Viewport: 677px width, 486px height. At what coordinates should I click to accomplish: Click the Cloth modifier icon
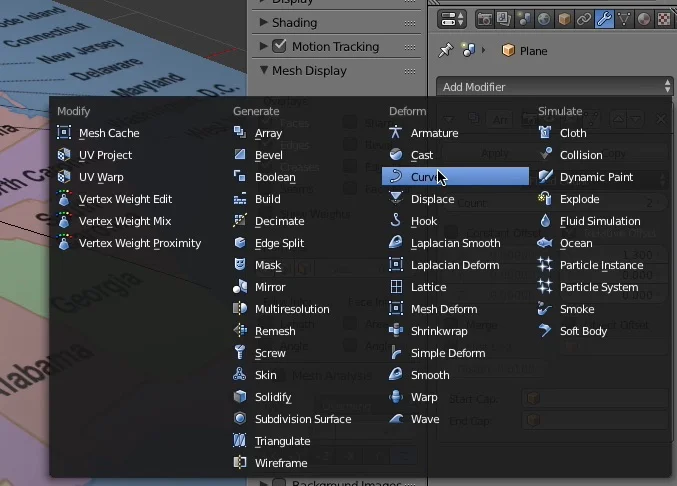coord(545,132)
